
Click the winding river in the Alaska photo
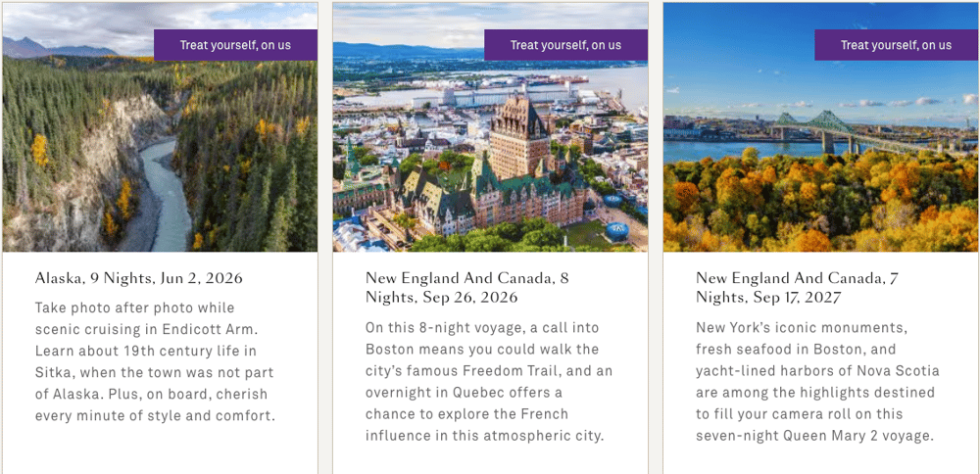pyautogui.click(x=167, y=196)
